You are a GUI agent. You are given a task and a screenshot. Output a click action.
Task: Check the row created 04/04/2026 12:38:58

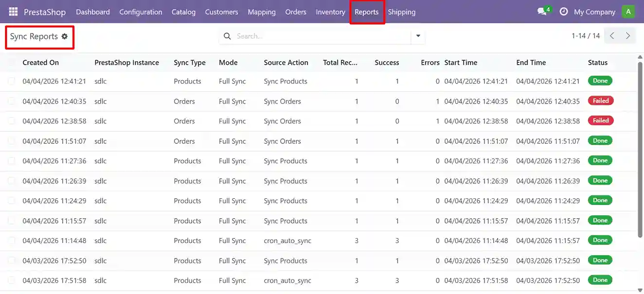pyautogui.click(x=11, y=121)
